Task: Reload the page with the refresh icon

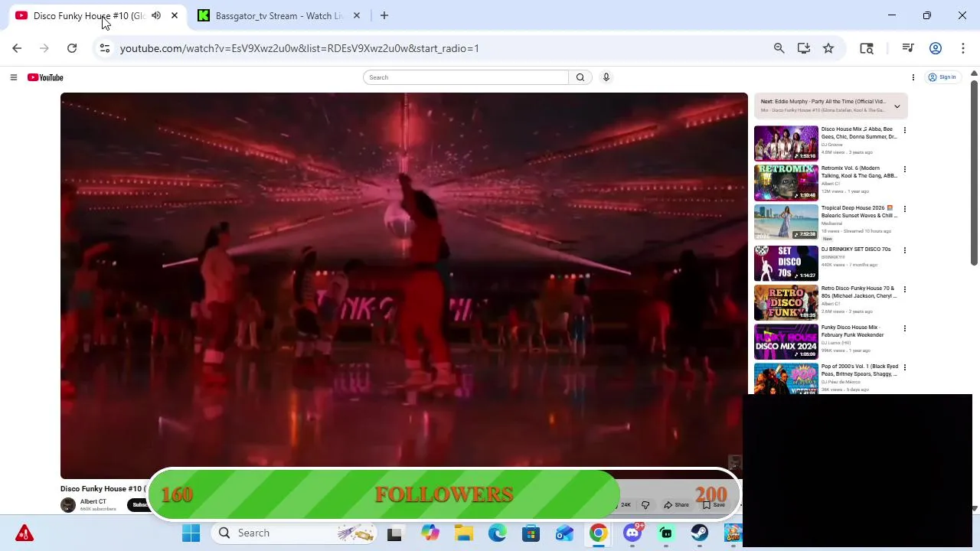Action: 72,48
